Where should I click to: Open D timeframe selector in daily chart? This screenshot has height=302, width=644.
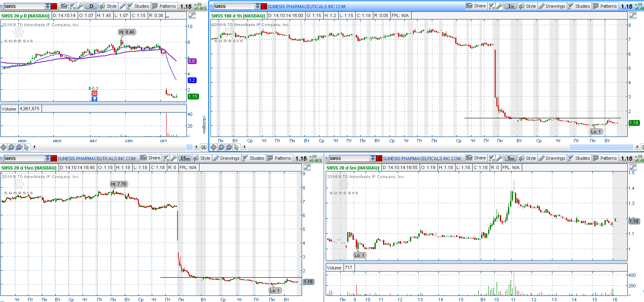pyautogui.click(x=91, y=6)
